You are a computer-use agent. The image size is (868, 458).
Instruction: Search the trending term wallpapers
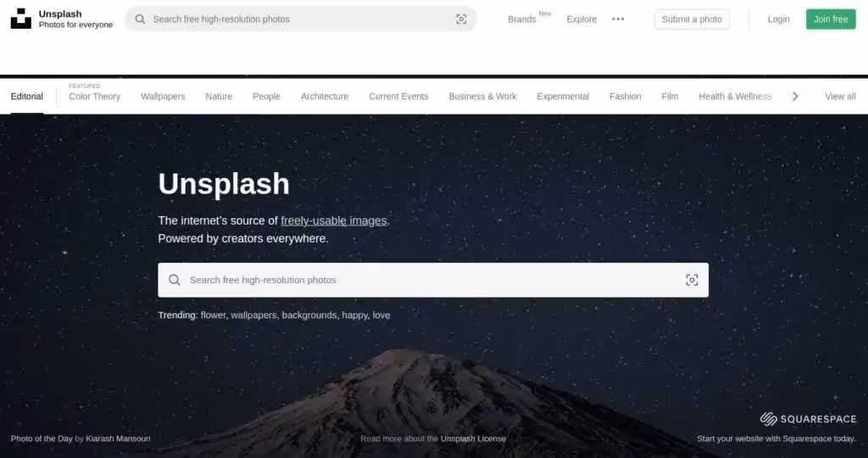pos(253,316)
